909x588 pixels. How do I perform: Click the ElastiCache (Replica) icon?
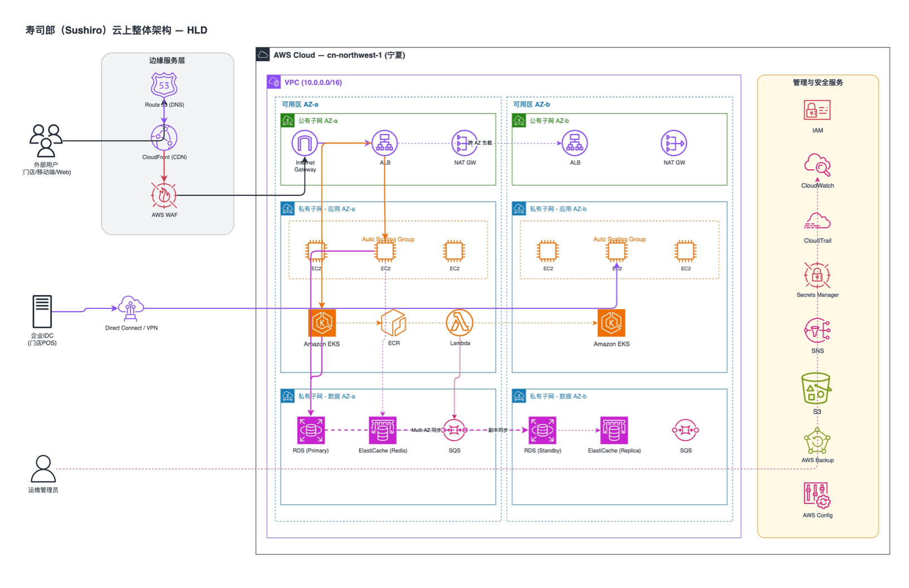pos(614,430)
